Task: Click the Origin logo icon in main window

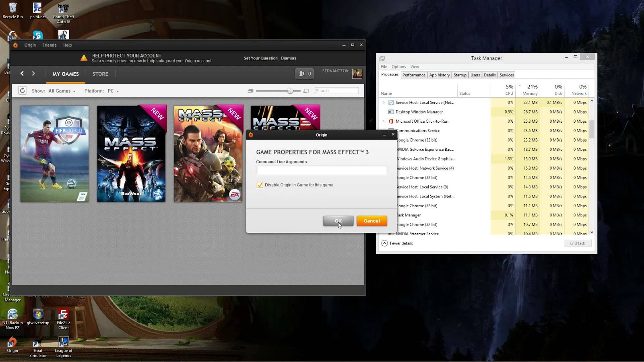Action: coord(15,45)
